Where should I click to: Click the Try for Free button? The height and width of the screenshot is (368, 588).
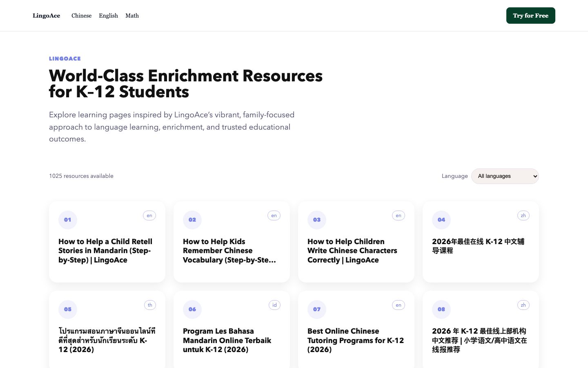tap(531, 16)
